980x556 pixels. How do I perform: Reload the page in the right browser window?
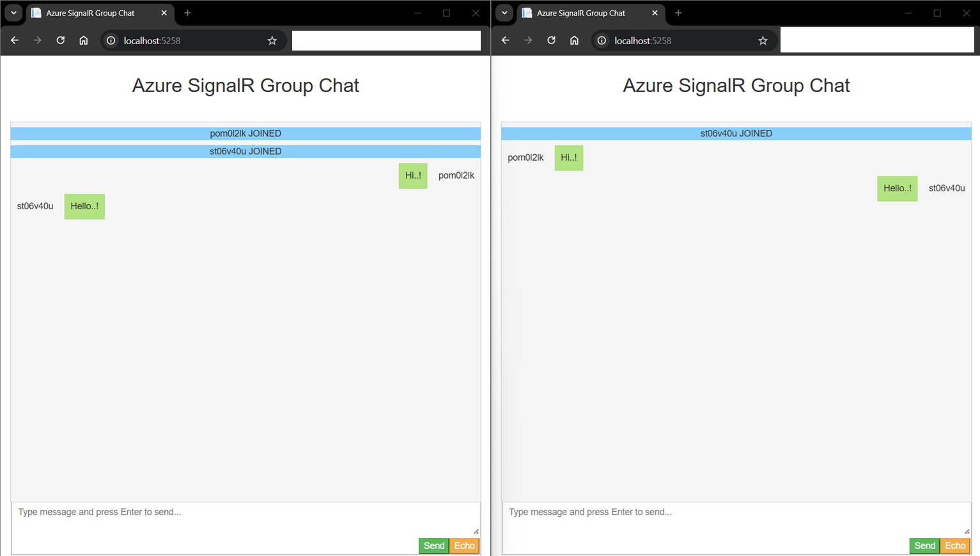[x=551, y=40]
